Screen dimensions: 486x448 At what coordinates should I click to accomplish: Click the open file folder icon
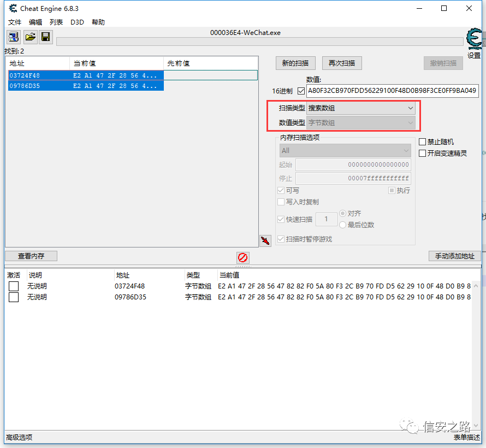coord(30,37)
